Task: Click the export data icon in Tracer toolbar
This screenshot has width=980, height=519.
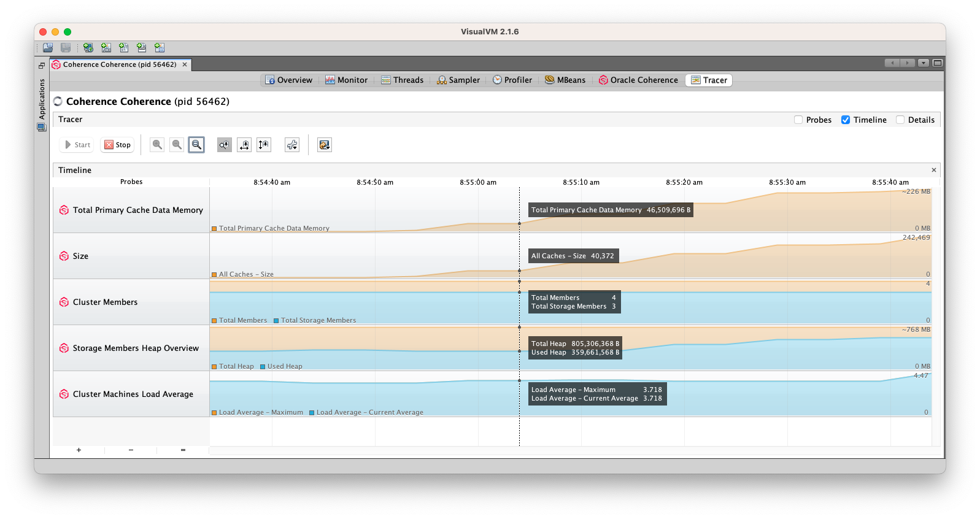Action: (325, 145)
